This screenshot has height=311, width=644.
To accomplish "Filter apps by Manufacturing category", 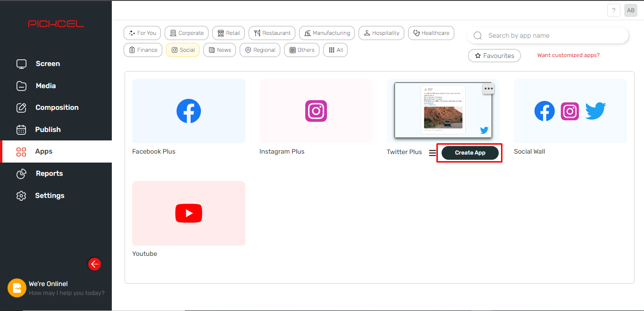I will click(x=327, y=33).
